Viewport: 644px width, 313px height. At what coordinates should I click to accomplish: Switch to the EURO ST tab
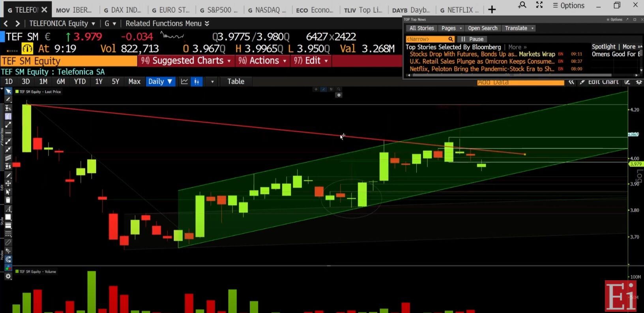point(170,10)
